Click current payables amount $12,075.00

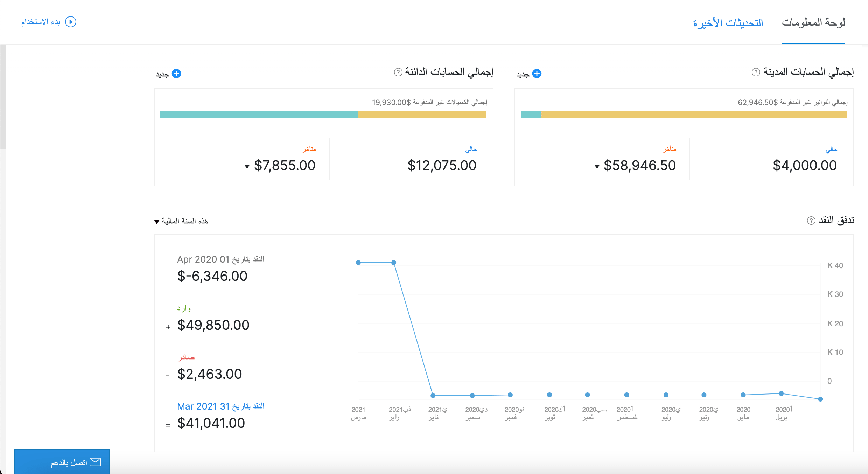point(442,166)
